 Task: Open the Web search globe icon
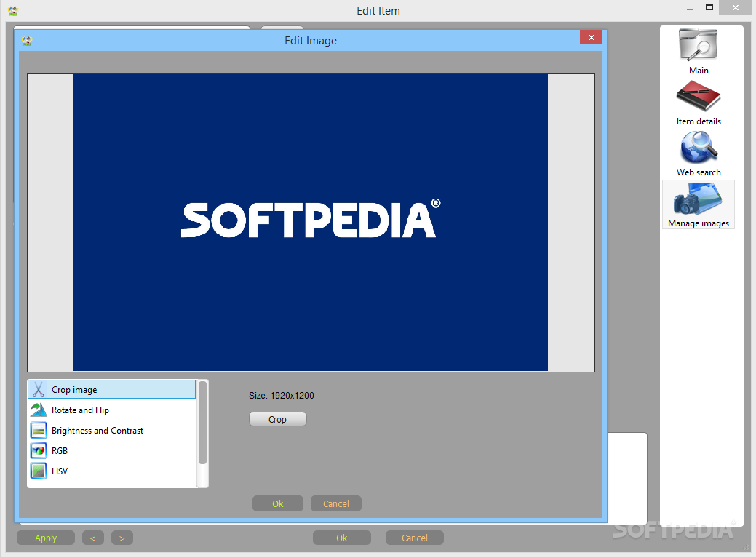pyautogui.click(x=699, y=148)
